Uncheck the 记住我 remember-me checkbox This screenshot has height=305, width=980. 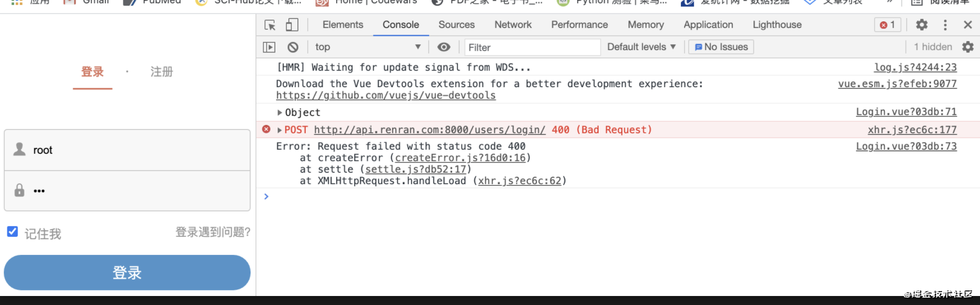pos(12,232)
